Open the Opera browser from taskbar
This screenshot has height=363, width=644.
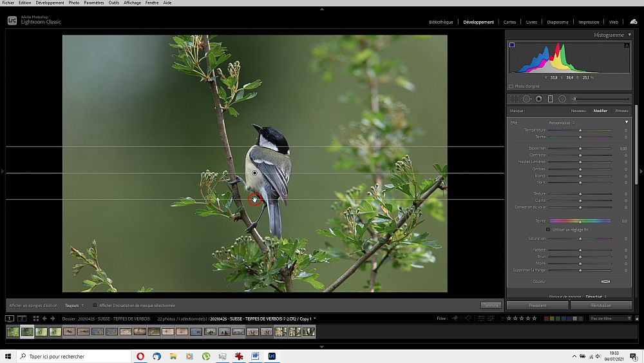coord(141,356)
